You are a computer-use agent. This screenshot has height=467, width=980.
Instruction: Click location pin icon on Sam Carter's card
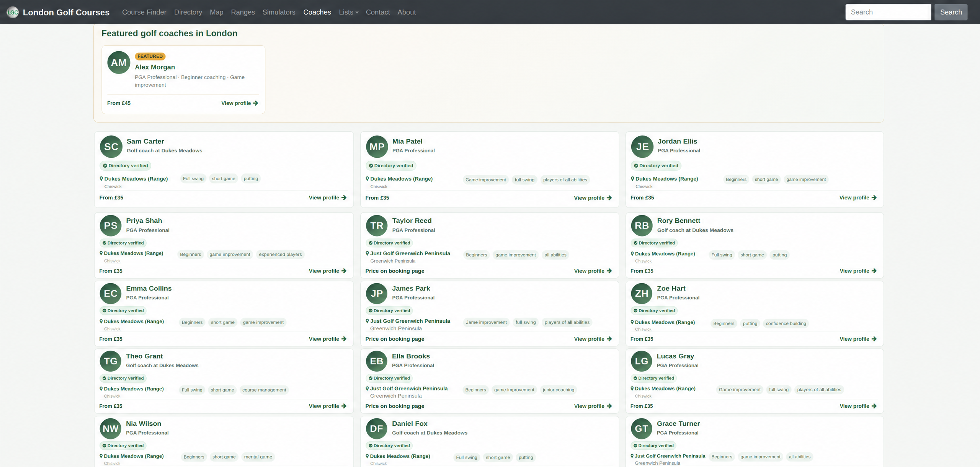tap(101, 179)
